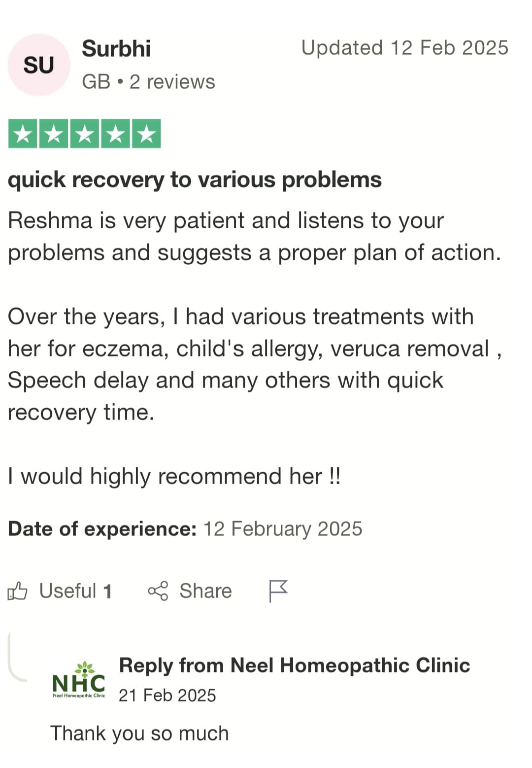Click the "2 reviews" count text

point(172,82)
